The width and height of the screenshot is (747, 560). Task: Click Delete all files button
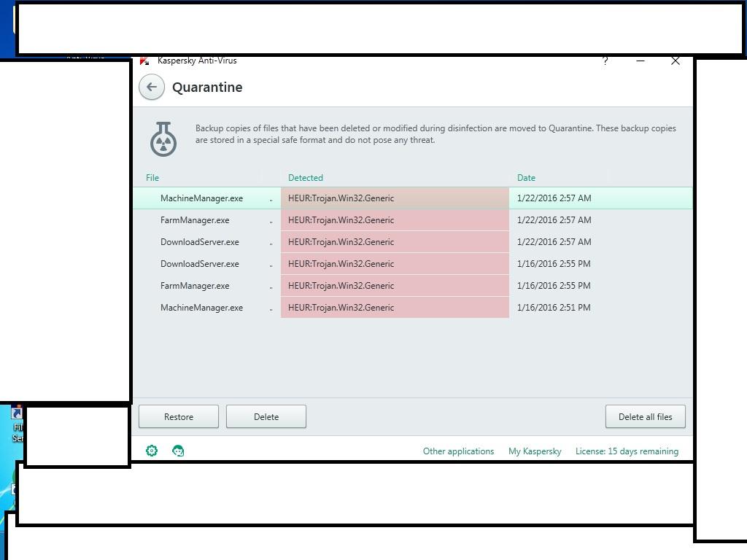coord(646,416)
